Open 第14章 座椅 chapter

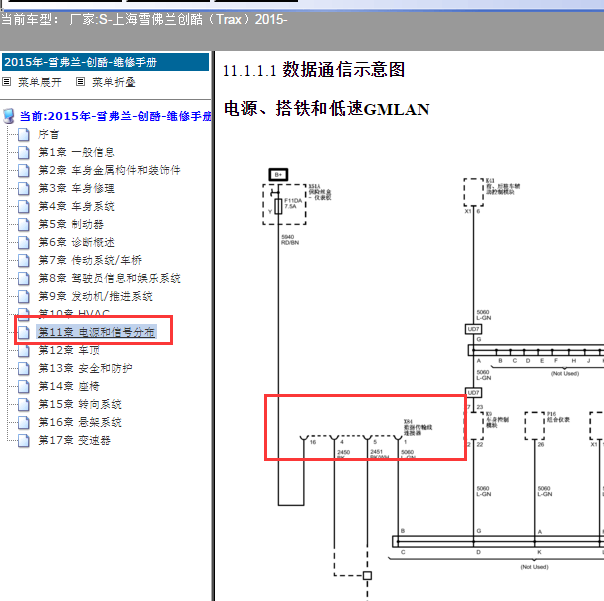click(x=69, y=386)
